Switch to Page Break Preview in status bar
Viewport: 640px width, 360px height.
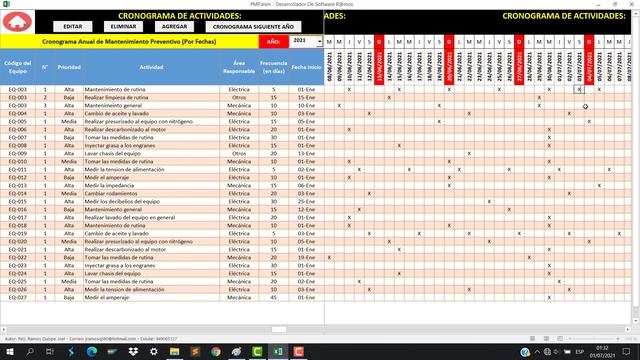[560, 338]
